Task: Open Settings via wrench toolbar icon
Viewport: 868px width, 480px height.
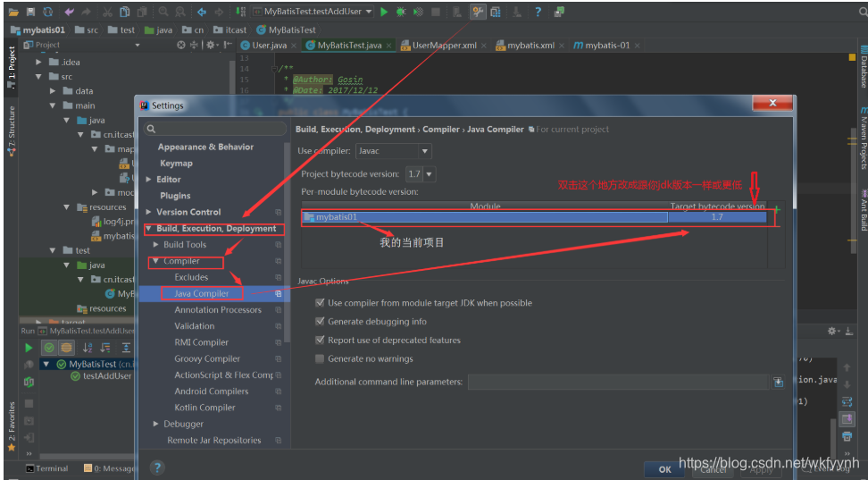Action: (x=478, y=12)
